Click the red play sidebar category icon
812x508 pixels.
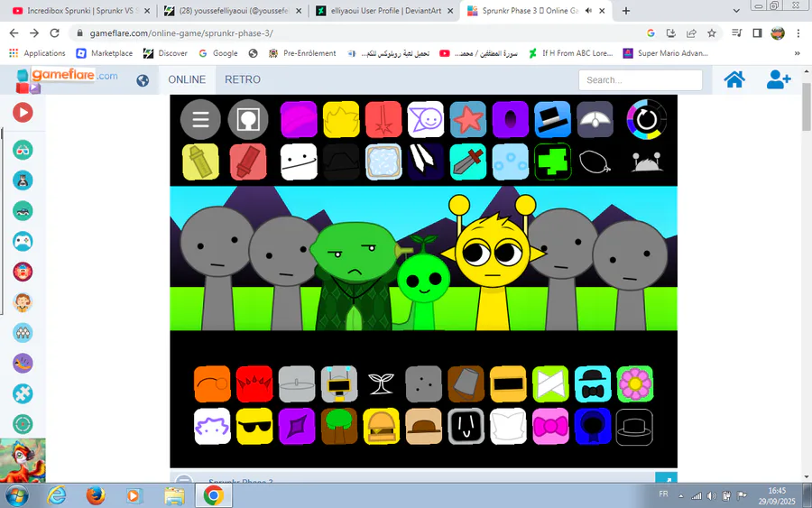[23, 113]
